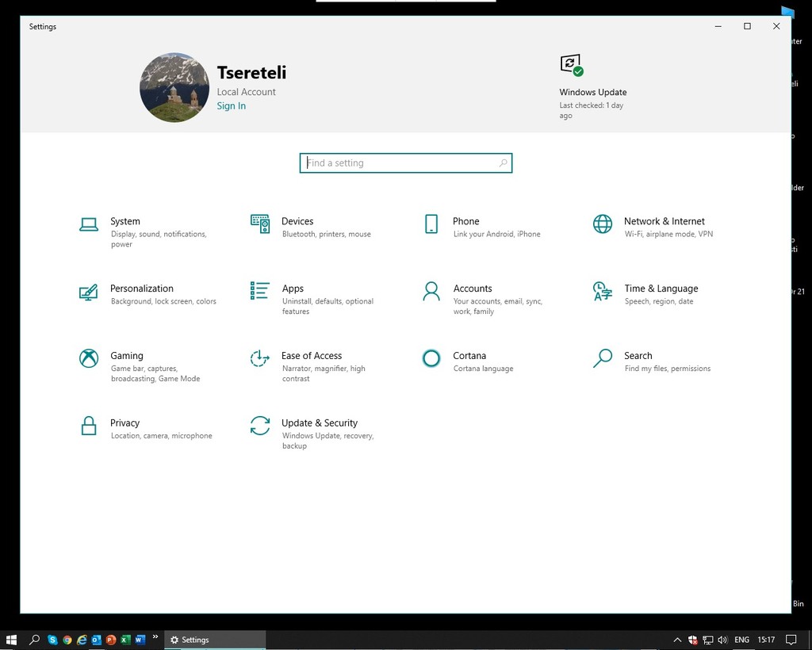Click the Windows Update label

pos(593,92)
